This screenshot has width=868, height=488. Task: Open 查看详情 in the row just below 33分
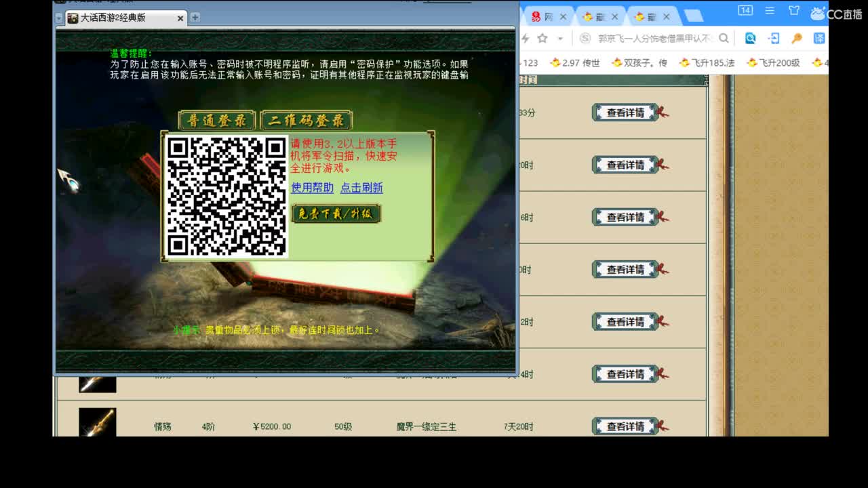click(625, 165)
